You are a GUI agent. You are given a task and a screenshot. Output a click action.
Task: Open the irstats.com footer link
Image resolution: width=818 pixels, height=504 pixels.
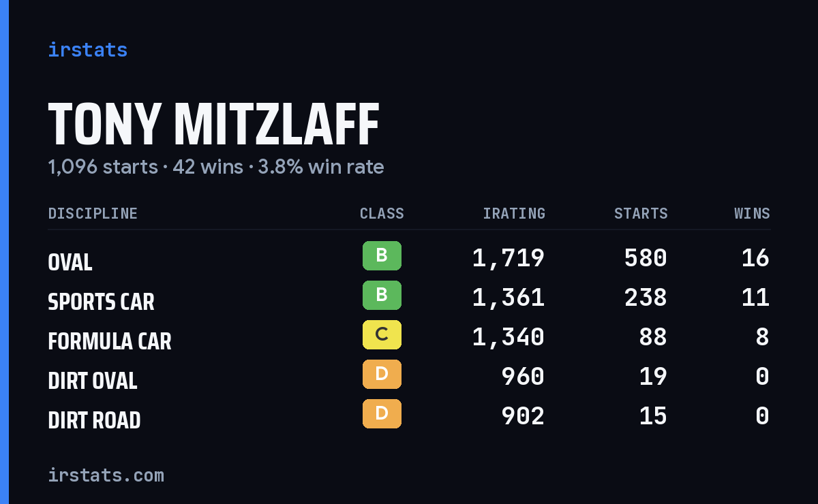tap(106, 475)
